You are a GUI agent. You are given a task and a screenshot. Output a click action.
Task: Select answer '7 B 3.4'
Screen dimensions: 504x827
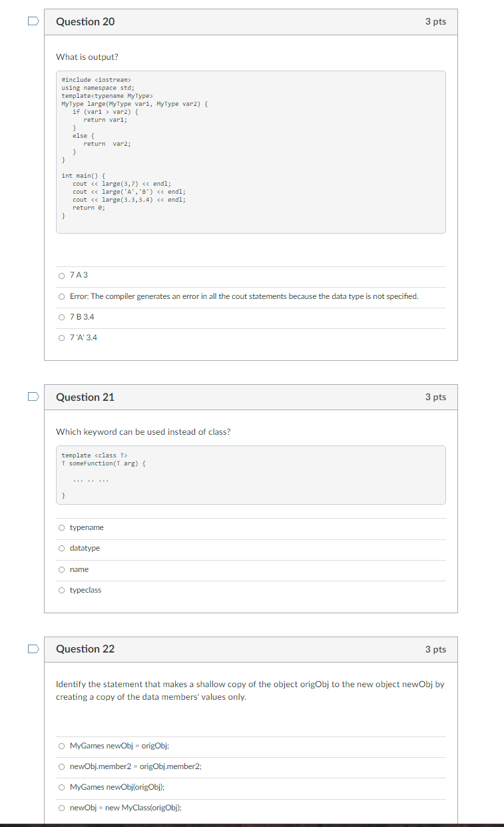pyautogui.click(x=61, y=316)
